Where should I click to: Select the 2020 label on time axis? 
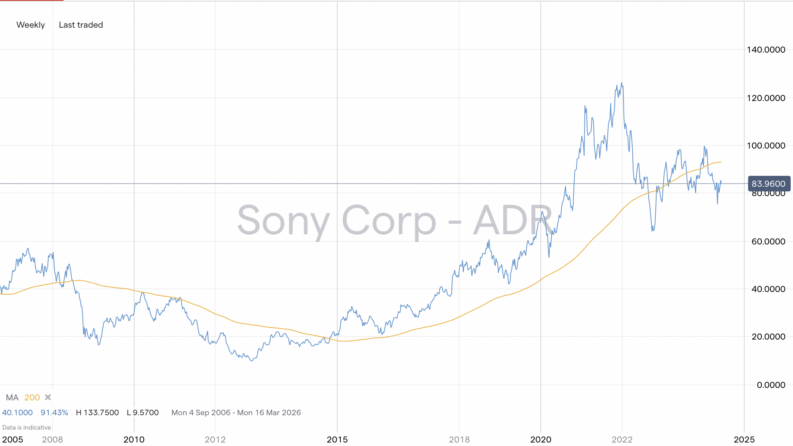click(x=541, y=438)
